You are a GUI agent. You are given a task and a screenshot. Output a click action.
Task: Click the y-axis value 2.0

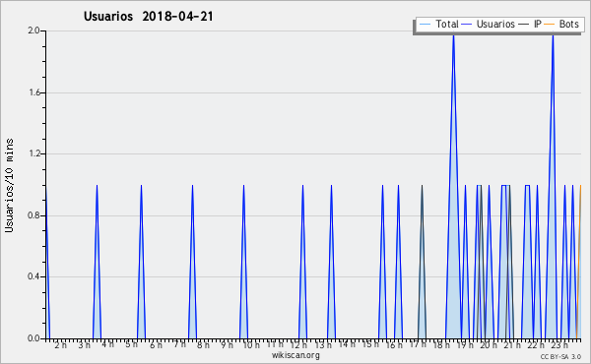33,30
